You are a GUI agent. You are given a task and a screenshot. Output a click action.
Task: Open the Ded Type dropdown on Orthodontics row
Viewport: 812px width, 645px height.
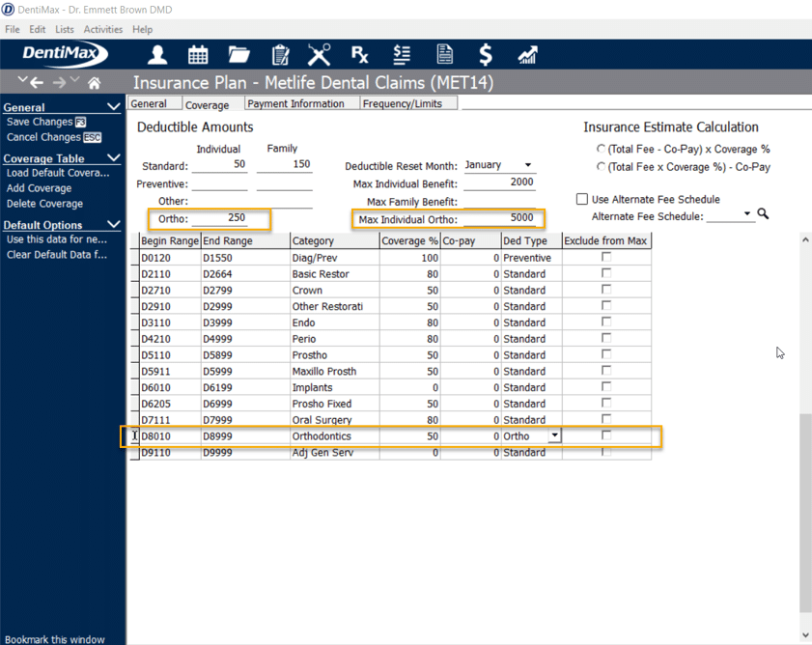click(x=555, y=435)
